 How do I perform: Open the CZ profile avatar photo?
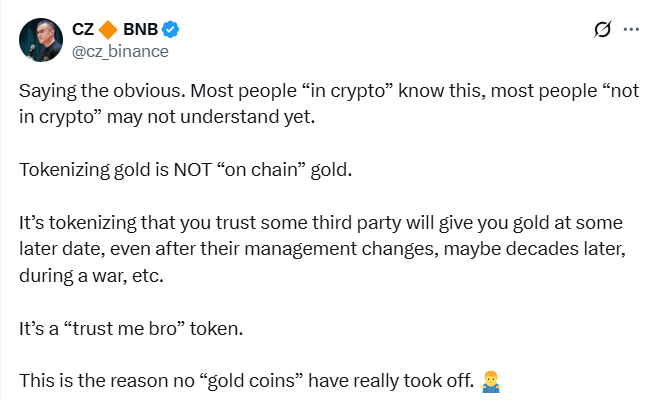tap(40, 39)
